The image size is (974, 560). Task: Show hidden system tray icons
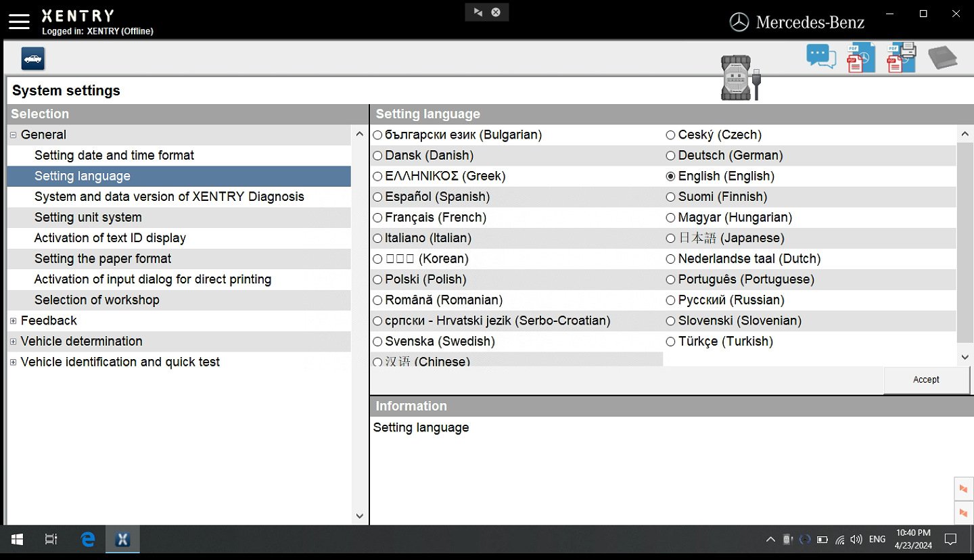click(x=770, y=540)
